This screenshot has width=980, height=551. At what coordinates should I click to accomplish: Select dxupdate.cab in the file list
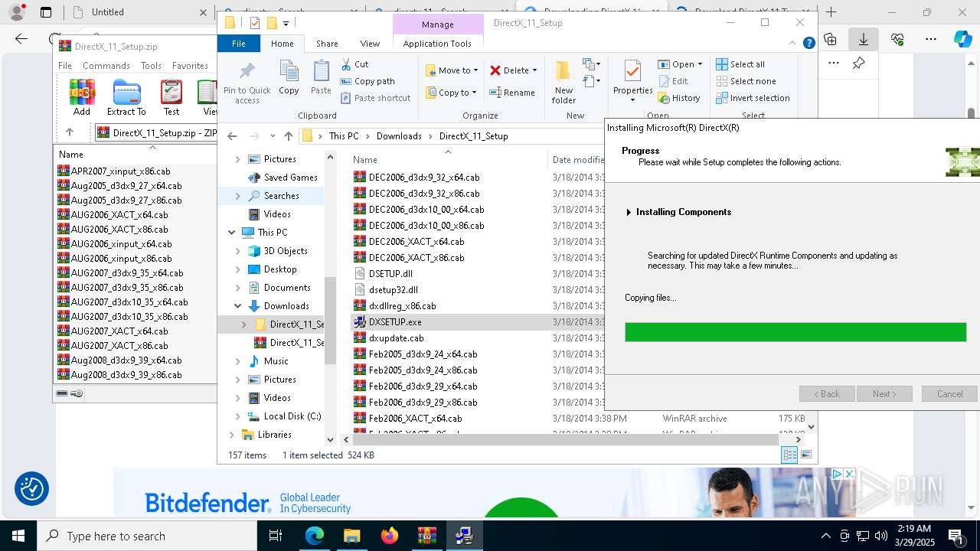click(x=396, y=338)
